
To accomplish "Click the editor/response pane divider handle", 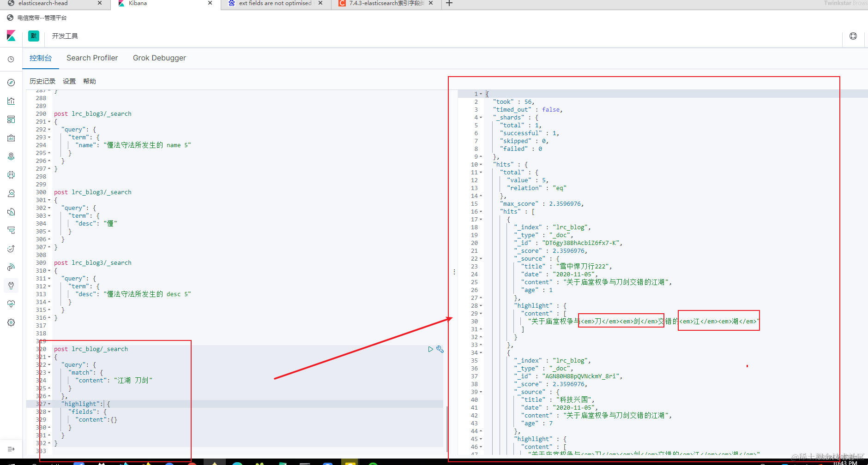I will tap(454, 272).
